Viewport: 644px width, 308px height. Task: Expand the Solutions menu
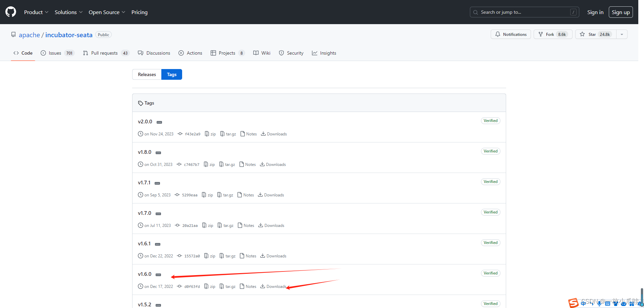pyautogui.click(x=68, y=12)
